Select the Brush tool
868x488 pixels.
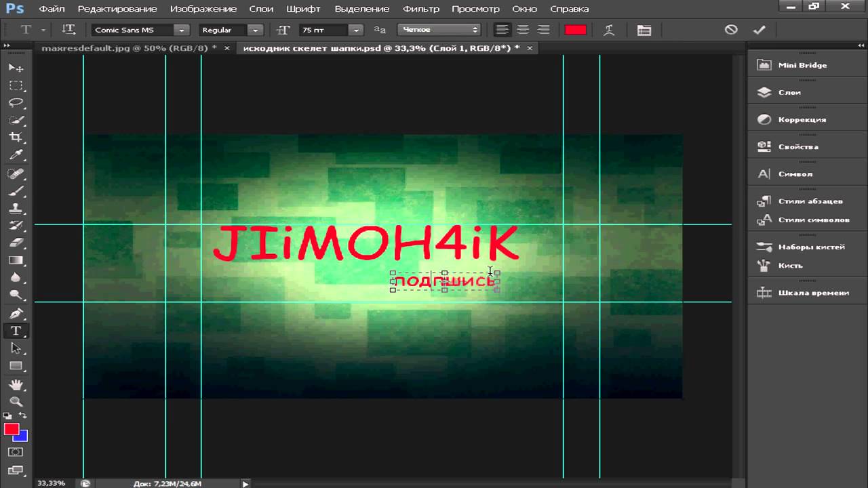click(16, 191)
